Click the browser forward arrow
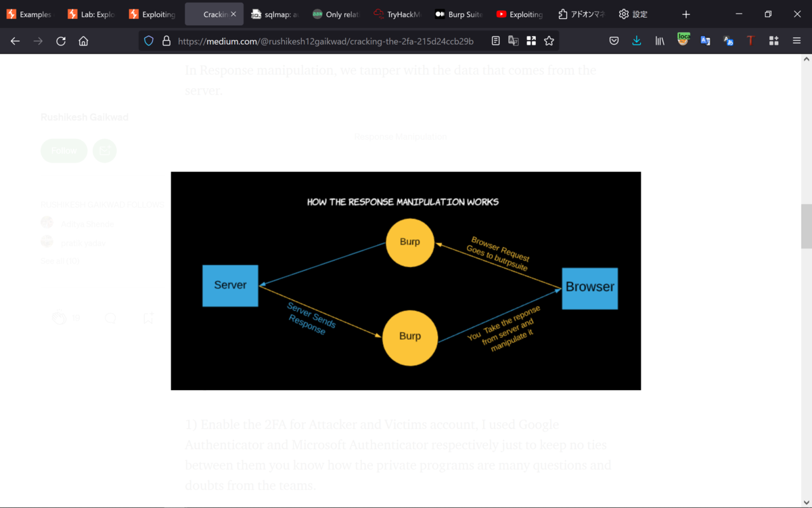This screenshot has width=812, height=508. pos(38,41)
